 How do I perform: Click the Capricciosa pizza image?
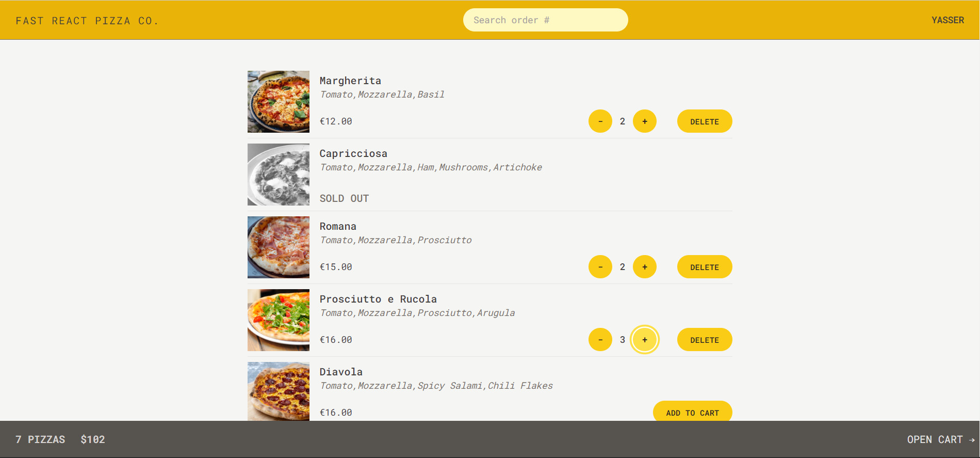pyautogui.click(x=279, y=175)
